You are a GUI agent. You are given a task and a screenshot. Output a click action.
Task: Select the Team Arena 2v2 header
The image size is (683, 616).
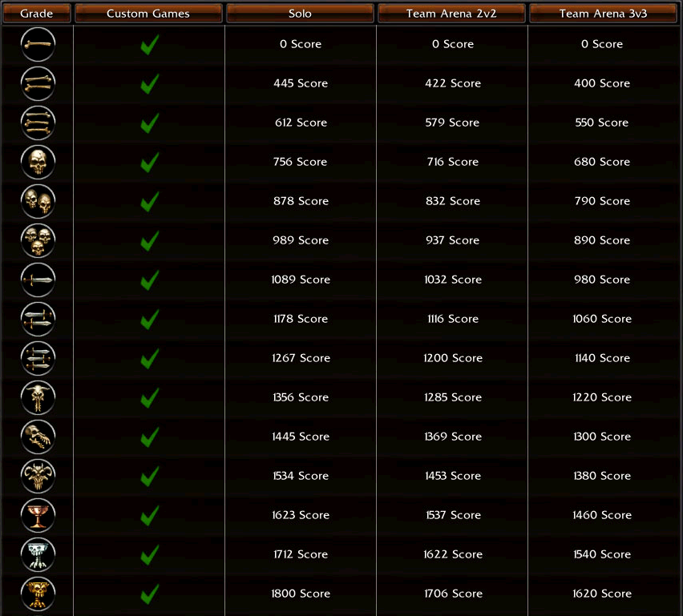[x=451, y=14]
